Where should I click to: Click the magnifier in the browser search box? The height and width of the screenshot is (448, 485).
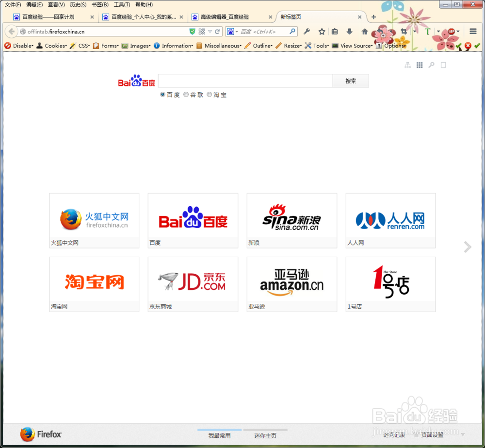pyautogui.click(x=292, y=31)
